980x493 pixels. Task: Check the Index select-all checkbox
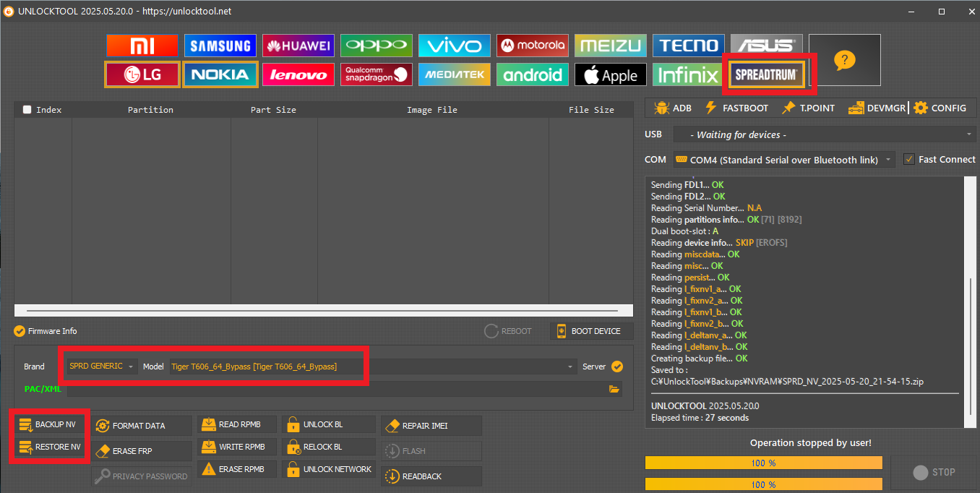click(x=27, y=110)
